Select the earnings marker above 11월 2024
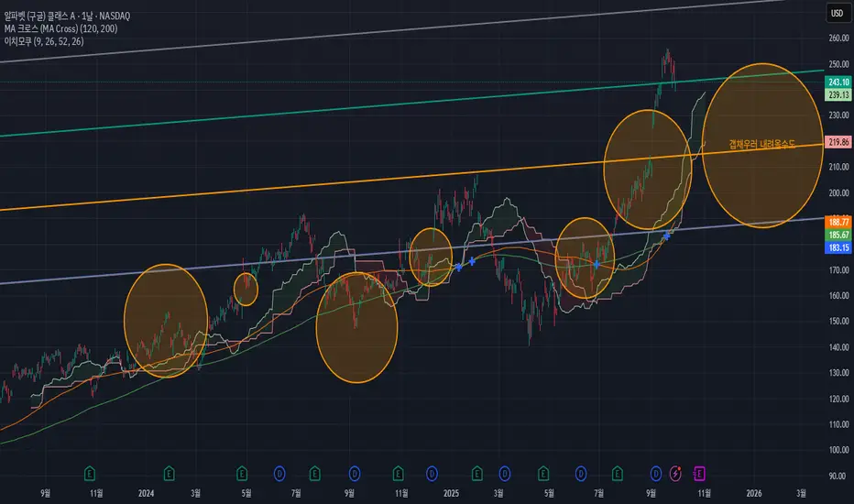Screen dimensions: 854x504 pos(398,474)
